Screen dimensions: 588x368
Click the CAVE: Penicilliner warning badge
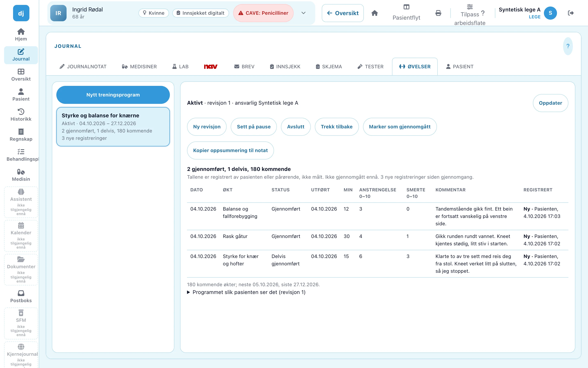(263, 13)
